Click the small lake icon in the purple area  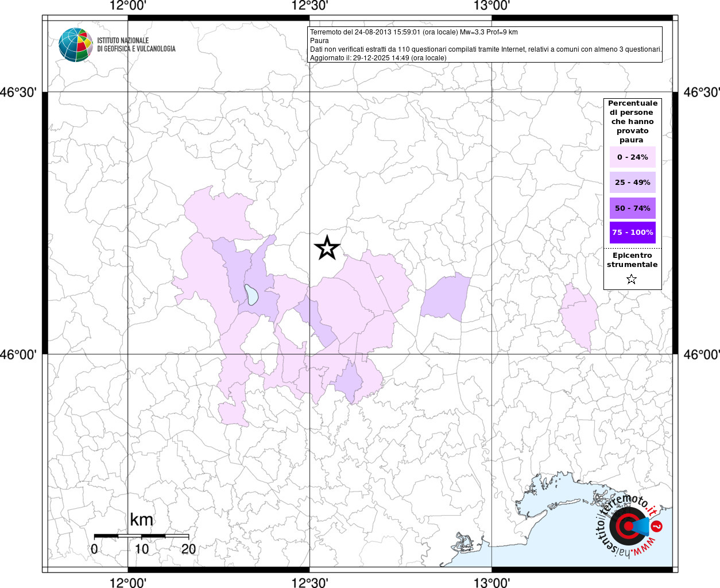(x=251, y=294)
